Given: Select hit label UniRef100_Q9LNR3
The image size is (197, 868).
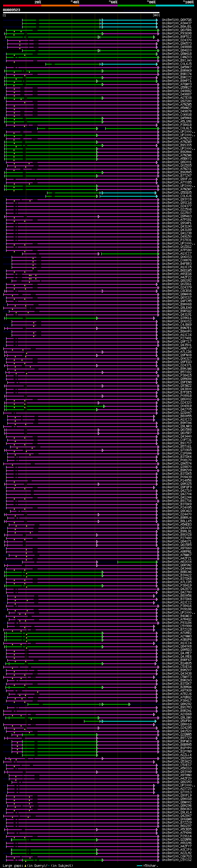Looking at the screenshot, I should pos(177,426).
